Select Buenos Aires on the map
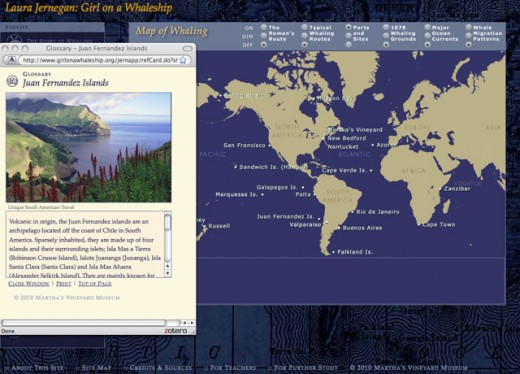 (x=362, y=228)
